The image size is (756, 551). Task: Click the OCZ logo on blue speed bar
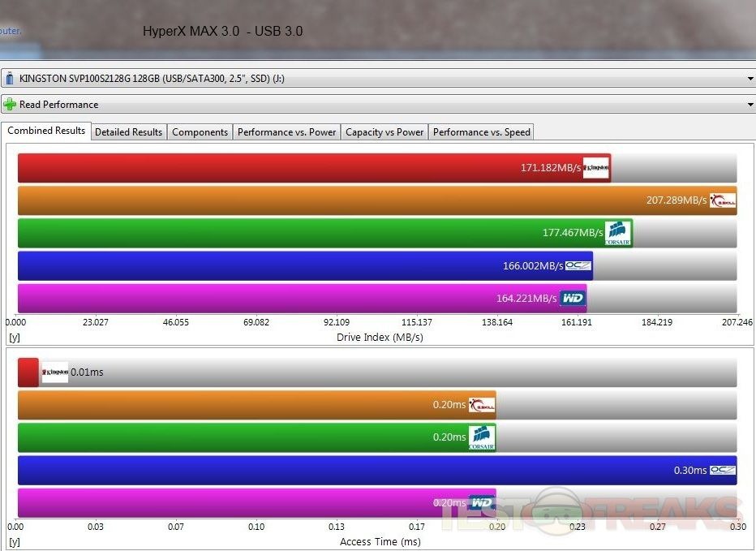coord(578,265)
